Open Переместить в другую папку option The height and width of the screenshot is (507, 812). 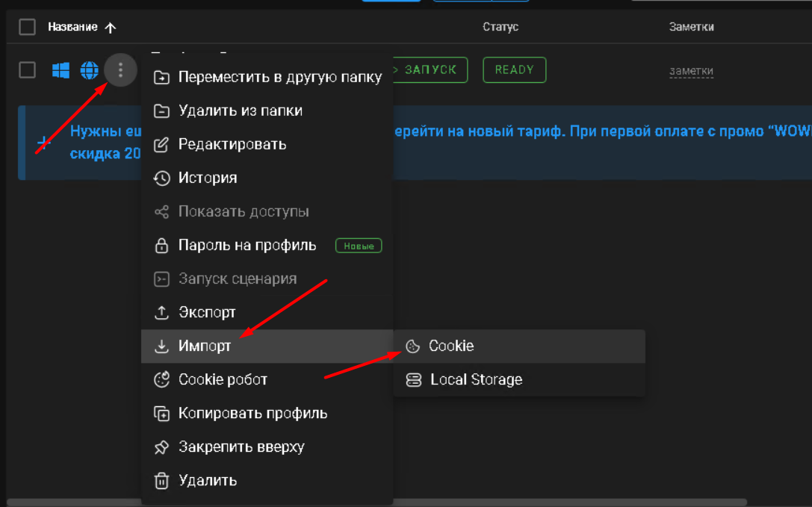pos(279,77)
